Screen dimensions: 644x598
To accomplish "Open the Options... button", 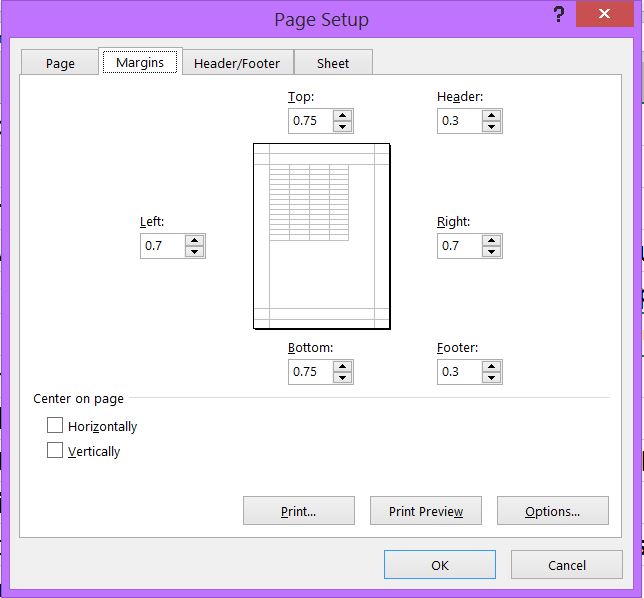I will coord(553,511).
